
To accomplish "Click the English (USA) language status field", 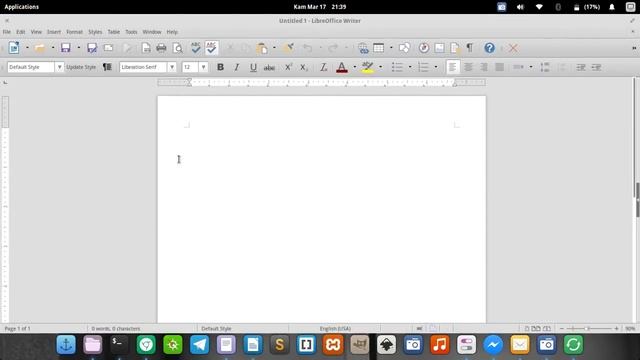I will click(x=335, y=329).
